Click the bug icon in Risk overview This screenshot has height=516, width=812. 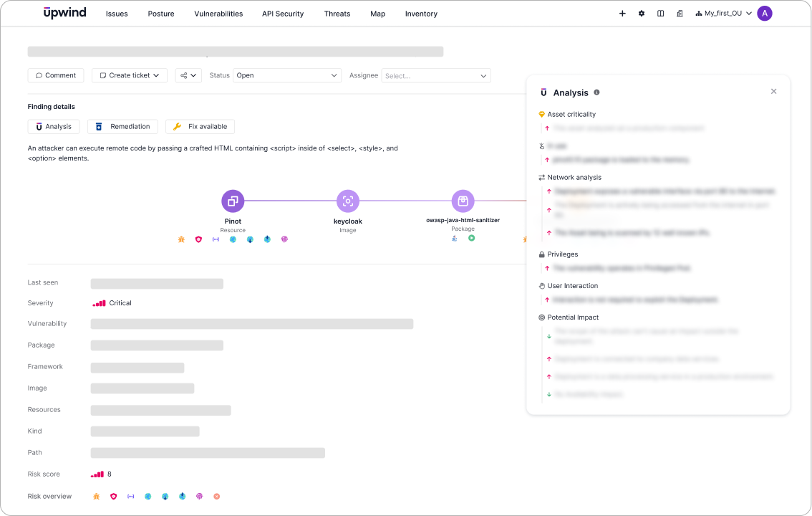point(96,496)
